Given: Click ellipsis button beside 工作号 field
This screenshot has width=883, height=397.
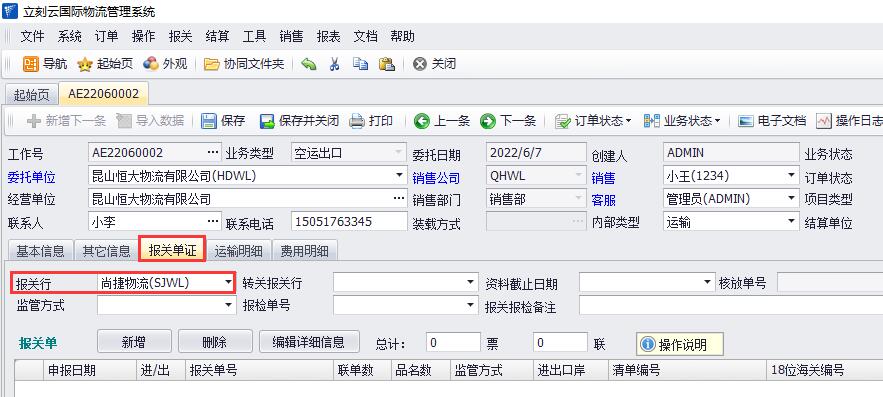Looking at the screenshot, I should [x=213, y=152].
